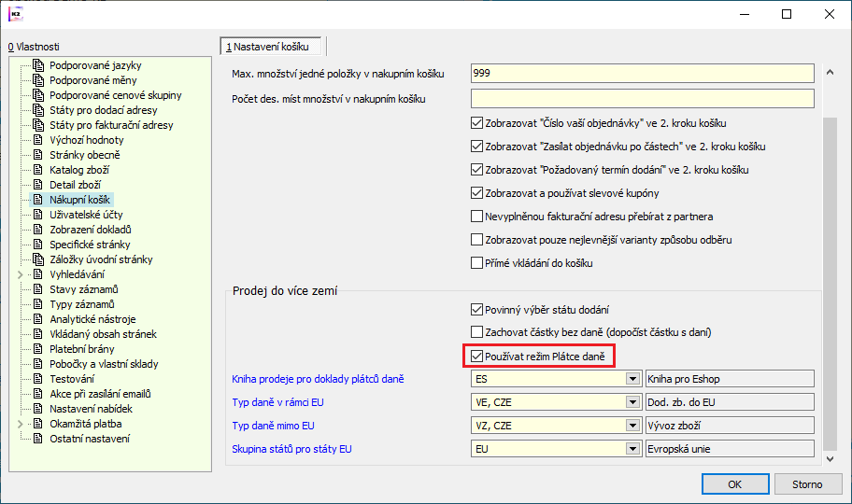Click the Počet des. míst množství field
This screenshot has height=504, width=852.
642,99
